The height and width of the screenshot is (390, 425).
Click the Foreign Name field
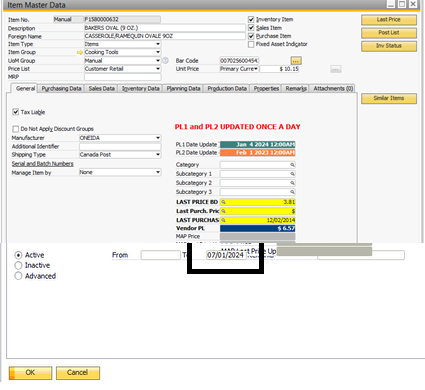pos(165,36)
